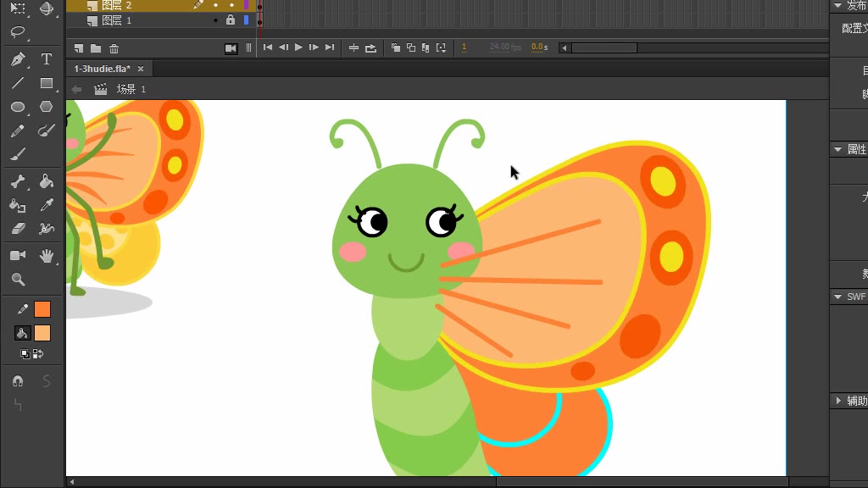Screen dimensions: 868x488
Task: Click the 场景 1 scene breadcrumb
Action: (x=131, y=89)
